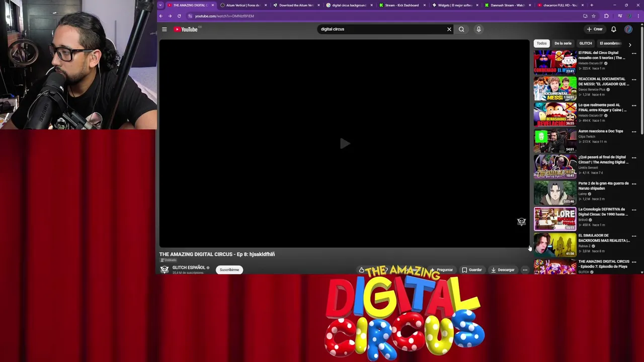
Task: Open 'REACCION AL DOCUMENTAL DE MESSI' video title
Action: tap(603, 81)
